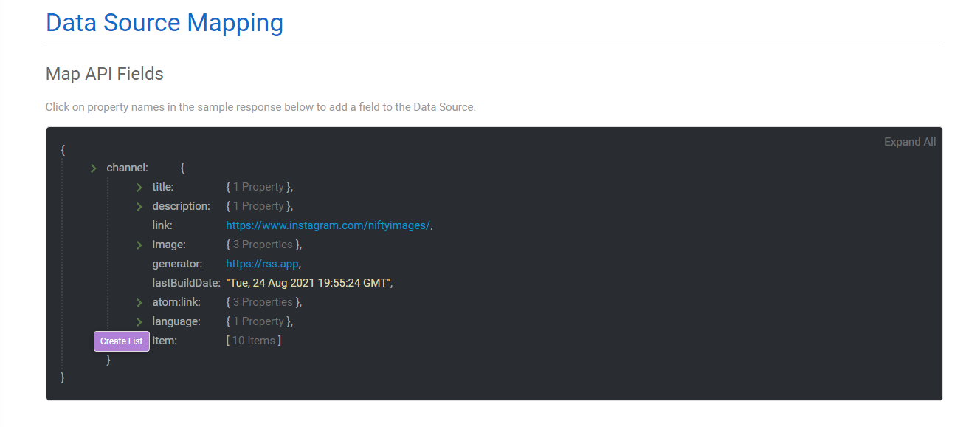Image resolution: width=980 pixels, height=427 pixels.
Task: Expand the channel node chevron
Action: point(94,168)
